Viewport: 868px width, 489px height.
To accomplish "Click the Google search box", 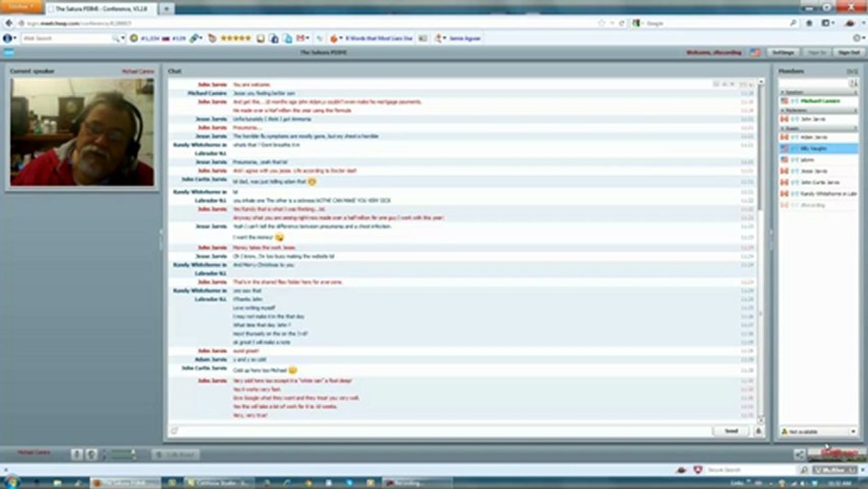I will click(715, 23).
